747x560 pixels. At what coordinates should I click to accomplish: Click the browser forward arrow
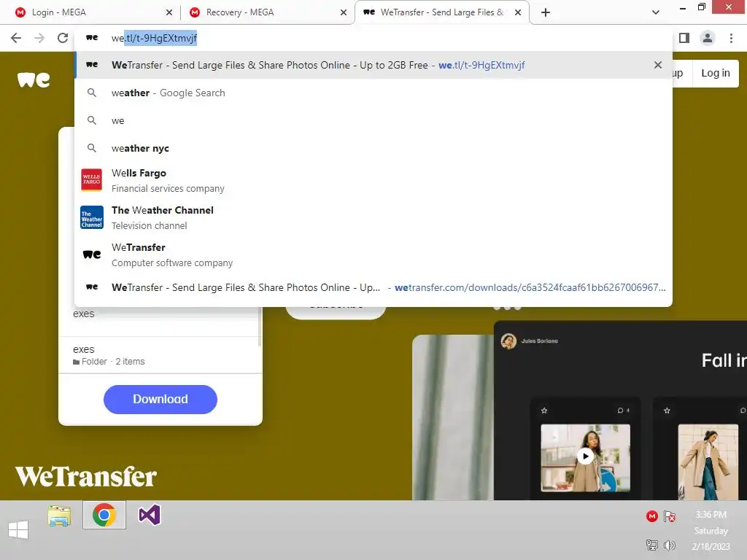coord(39,38)
